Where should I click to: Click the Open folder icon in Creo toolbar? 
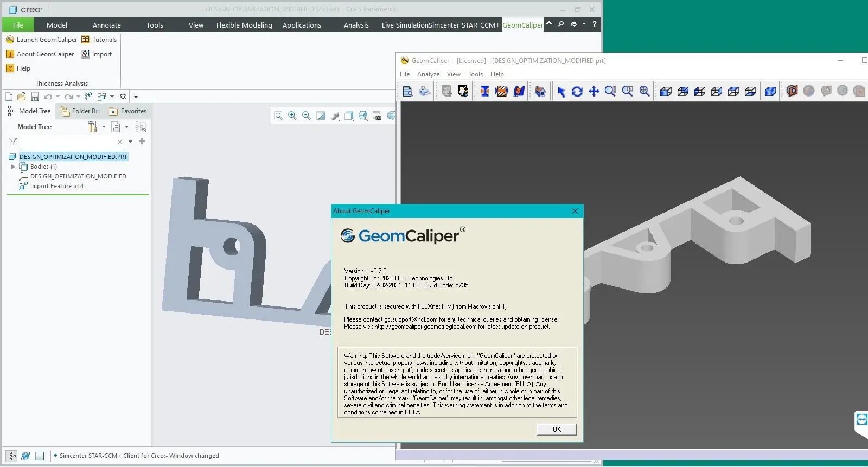pyautogui.click(x=22, y=97)
